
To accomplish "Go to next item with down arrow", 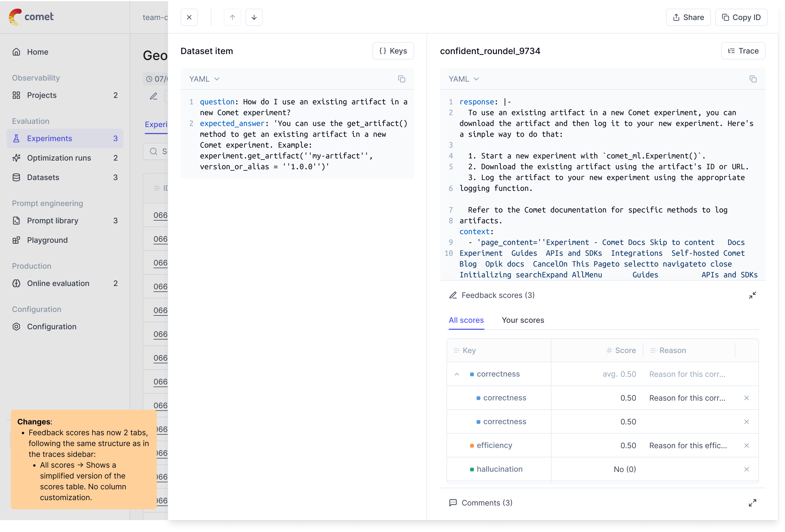I will point(254,17).
